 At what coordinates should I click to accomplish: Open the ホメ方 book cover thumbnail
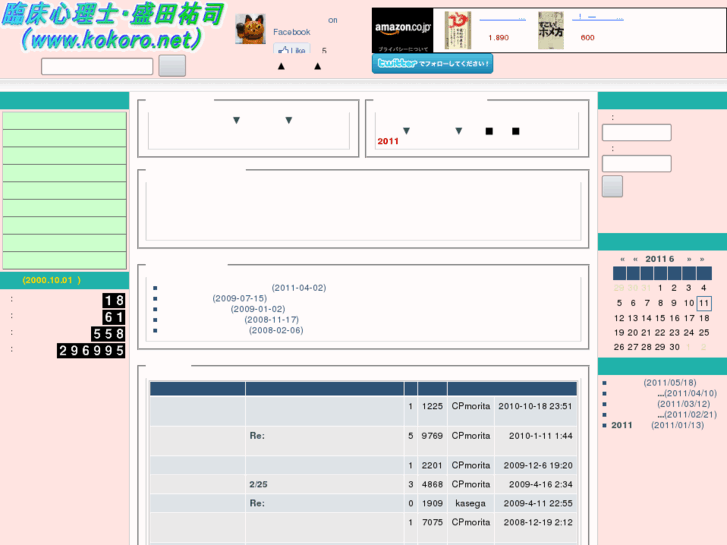pos(551,31)
